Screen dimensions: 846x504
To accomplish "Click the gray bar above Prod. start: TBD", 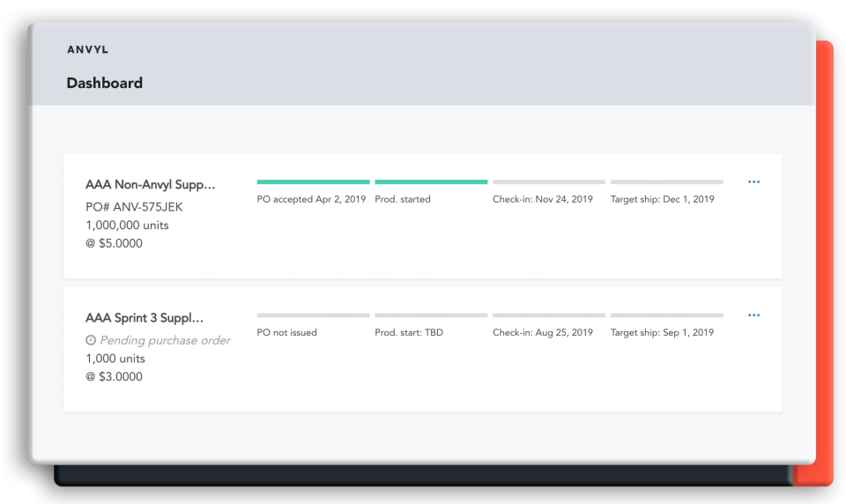I will click(x=431, y=315).
